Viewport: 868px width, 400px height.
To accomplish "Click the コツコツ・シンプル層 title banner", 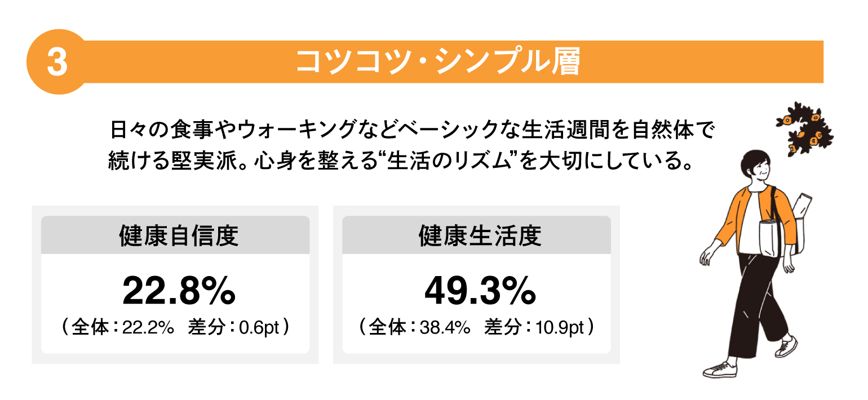I will pyautogui.click(x=437, y=62).
